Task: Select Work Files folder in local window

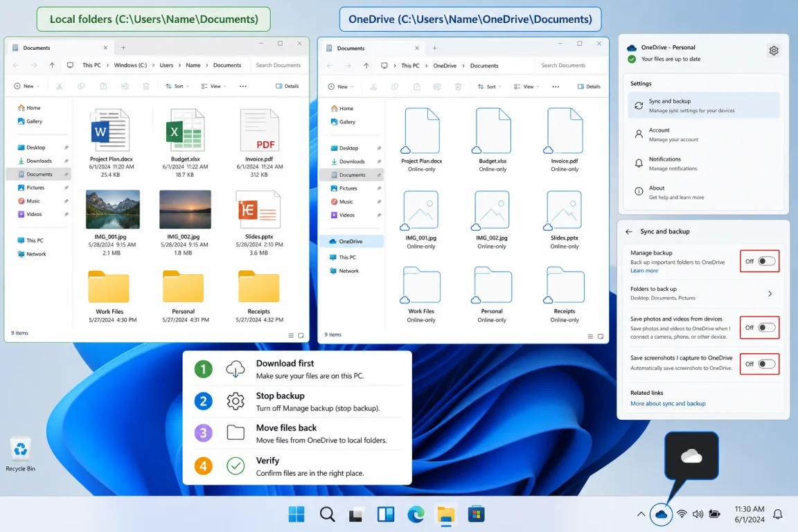Action: [109, 296]
